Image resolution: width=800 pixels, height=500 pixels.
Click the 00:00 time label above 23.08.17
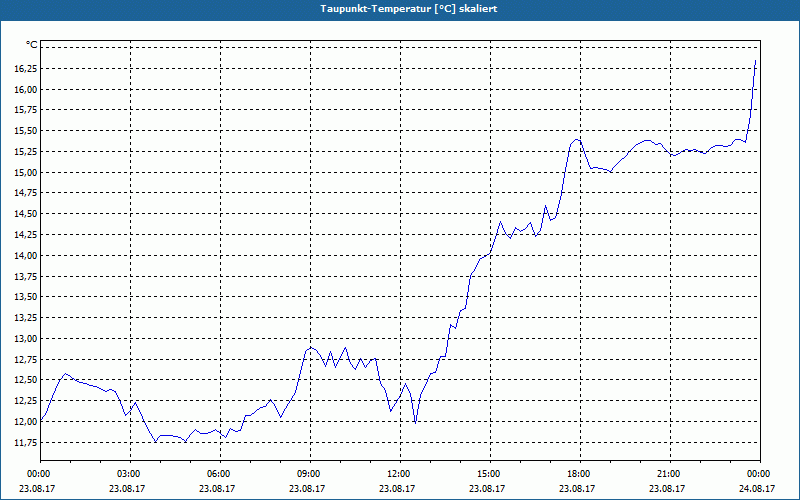point(38,474)
